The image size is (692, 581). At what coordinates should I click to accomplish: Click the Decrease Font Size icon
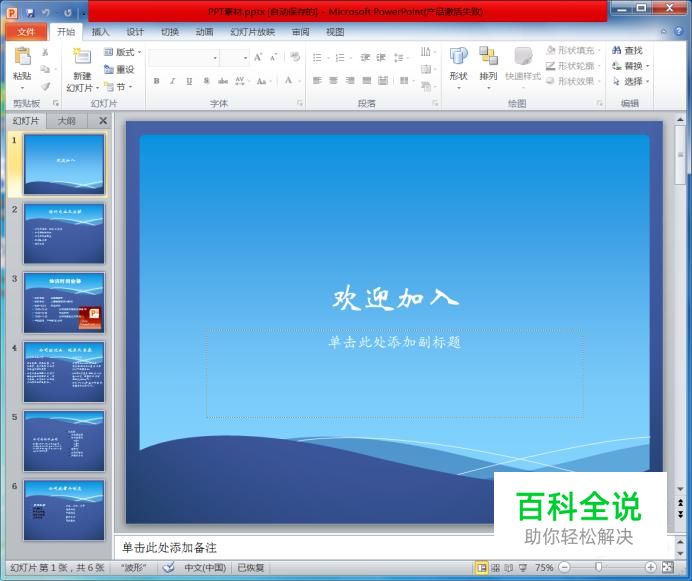274,57
